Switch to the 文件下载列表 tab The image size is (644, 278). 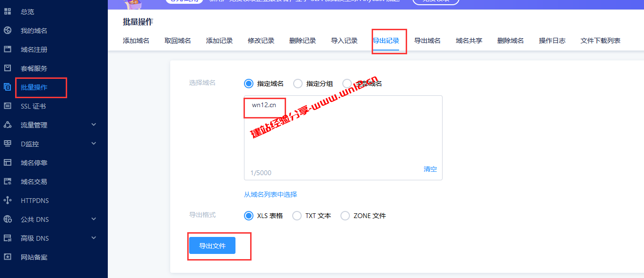click(600, 41)
